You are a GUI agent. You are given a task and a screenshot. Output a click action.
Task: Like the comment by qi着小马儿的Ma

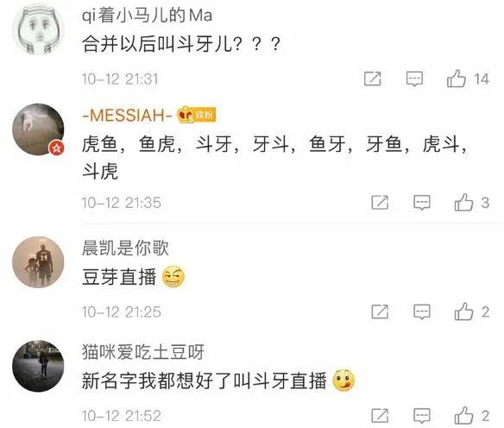tap(457, 79)
